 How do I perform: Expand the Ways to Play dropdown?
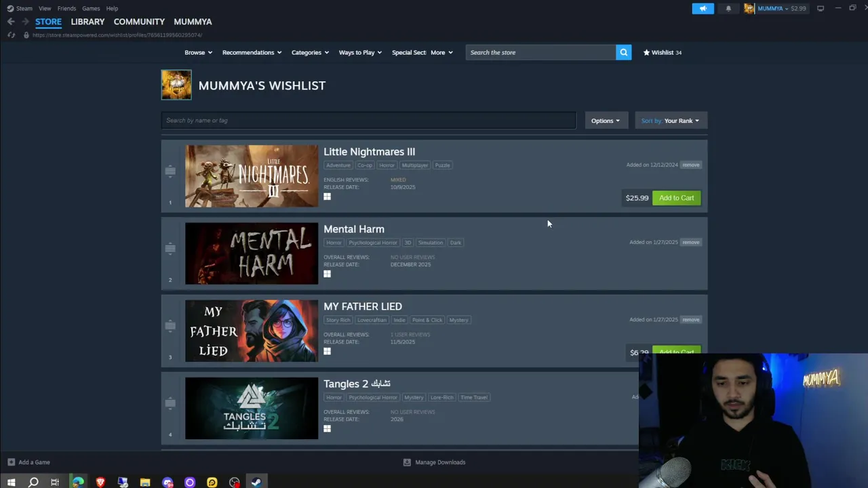[x=360, y=52]
